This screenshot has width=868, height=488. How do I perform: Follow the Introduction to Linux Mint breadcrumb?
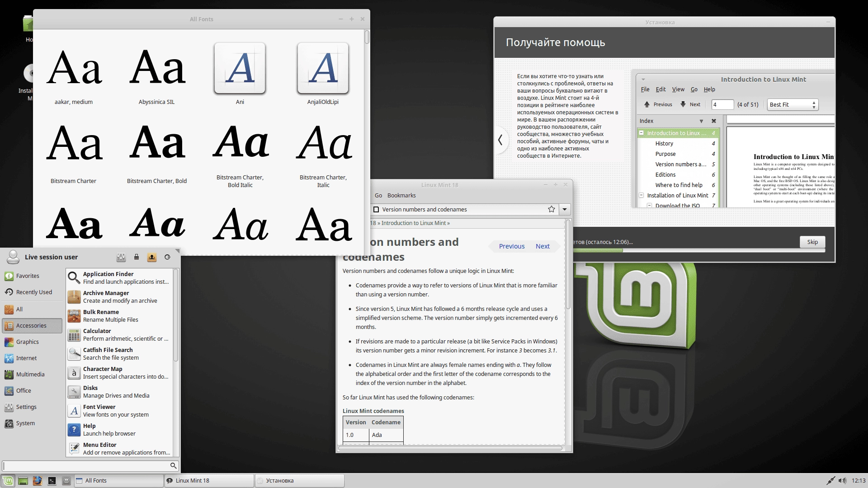tap(413, 223)
